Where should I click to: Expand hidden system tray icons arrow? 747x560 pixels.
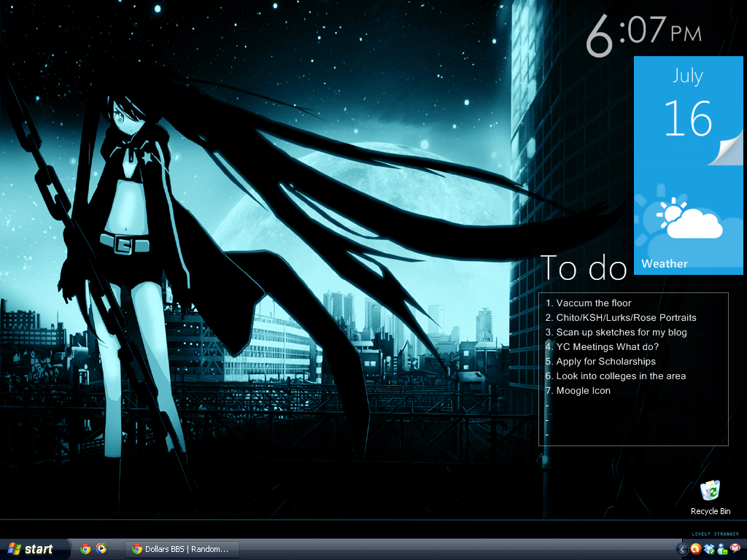[682, 550]
